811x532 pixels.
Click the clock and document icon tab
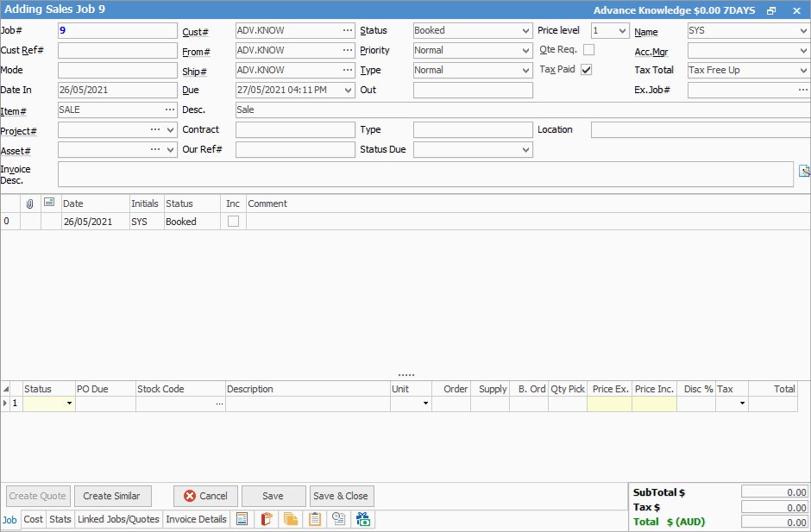[x=339, y=519]
